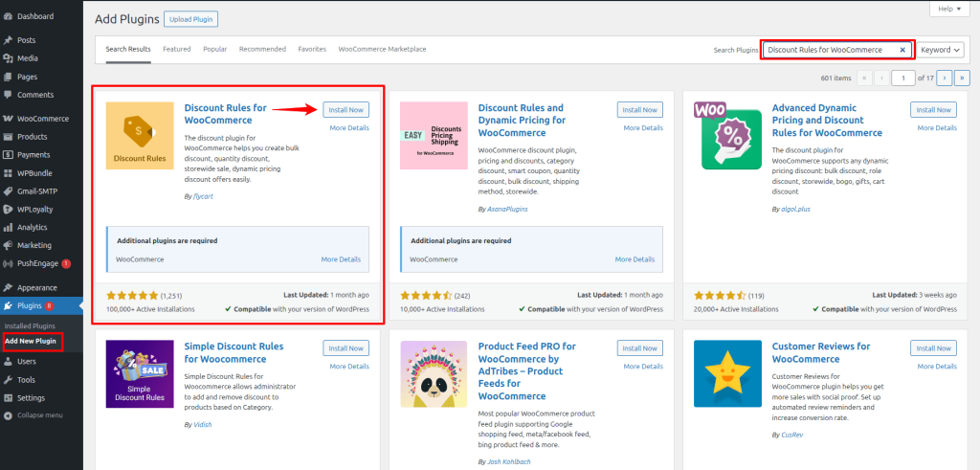980x470 pixels.
Task: Open the Keyword search type dropdown
Action: pos(941,50)
